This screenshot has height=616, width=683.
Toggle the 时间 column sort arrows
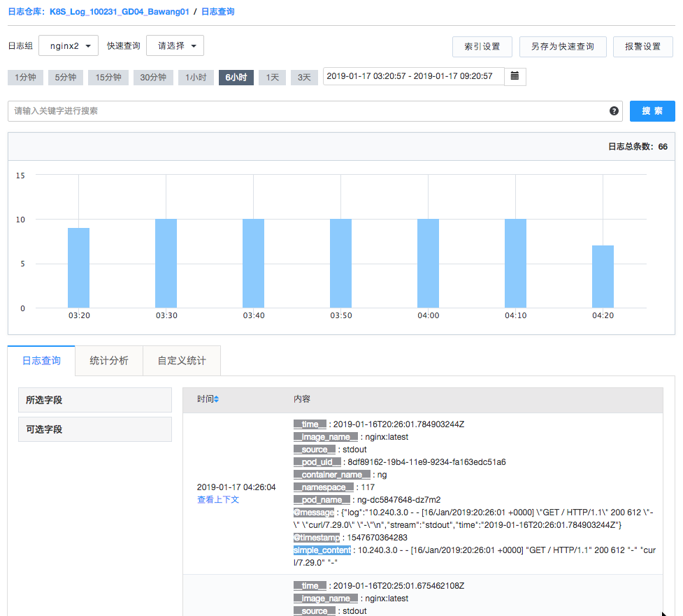coord(215,399)
